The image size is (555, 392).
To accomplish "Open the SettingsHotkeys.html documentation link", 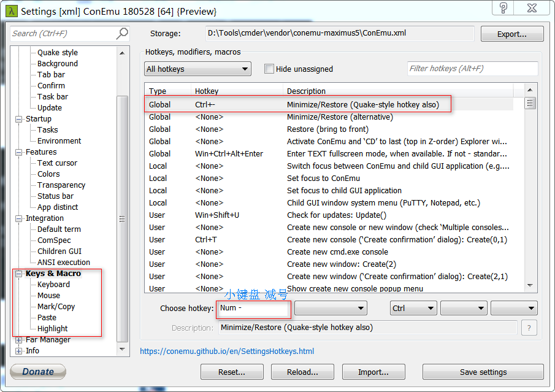I will [227, 351].
